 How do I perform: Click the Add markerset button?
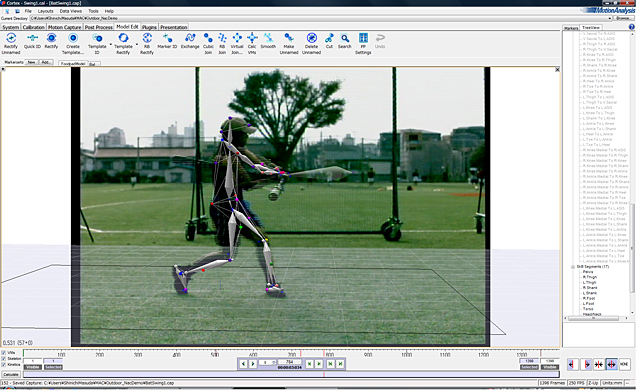click(x=46, y=62)
